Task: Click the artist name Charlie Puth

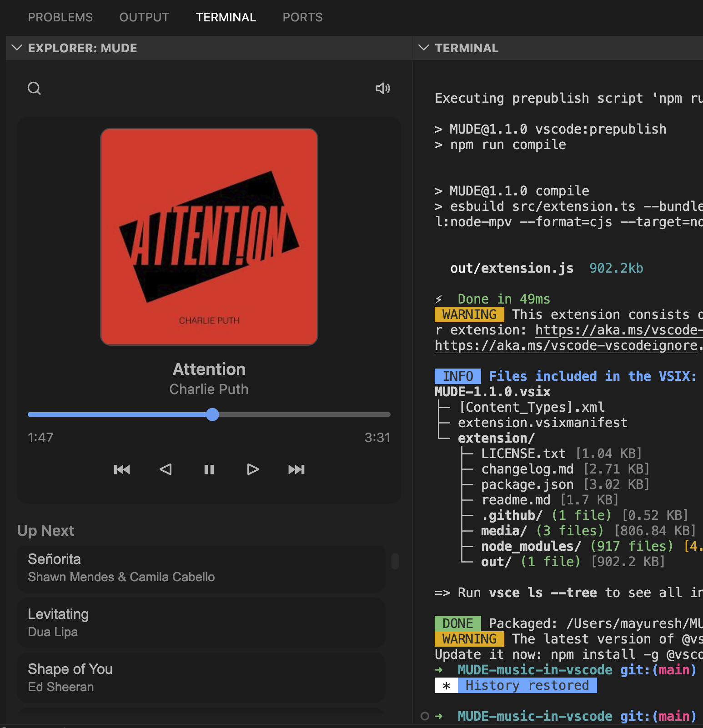Action: point(209,389)
